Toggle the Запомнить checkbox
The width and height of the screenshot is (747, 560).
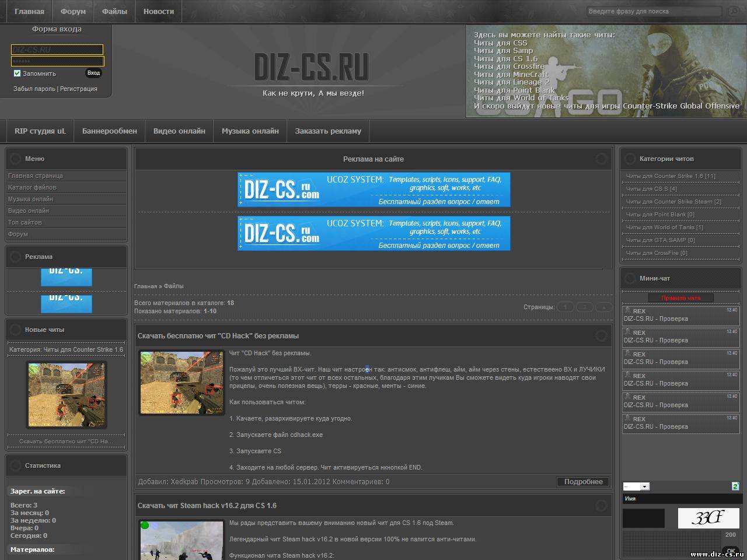point(17,73)
